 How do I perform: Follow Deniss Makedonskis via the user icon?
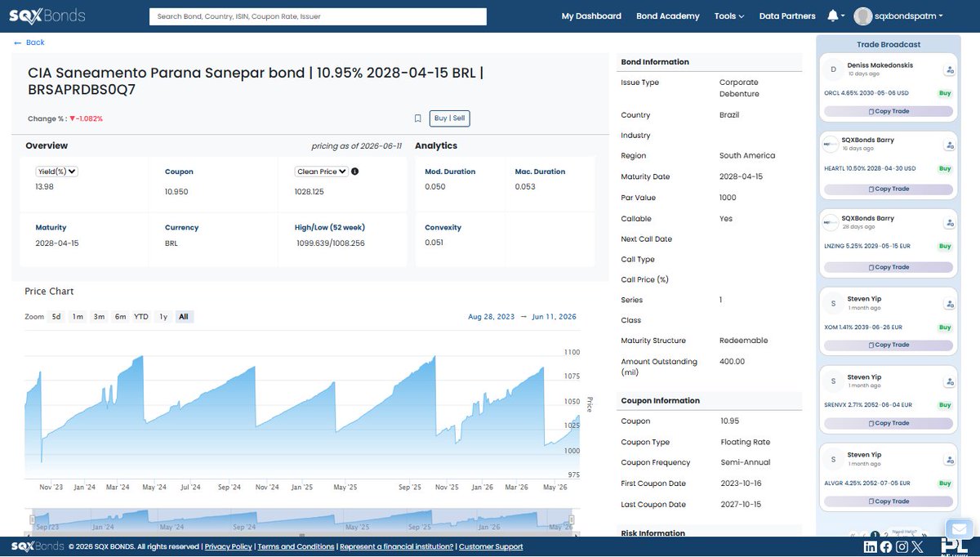[x=949, y=70]
